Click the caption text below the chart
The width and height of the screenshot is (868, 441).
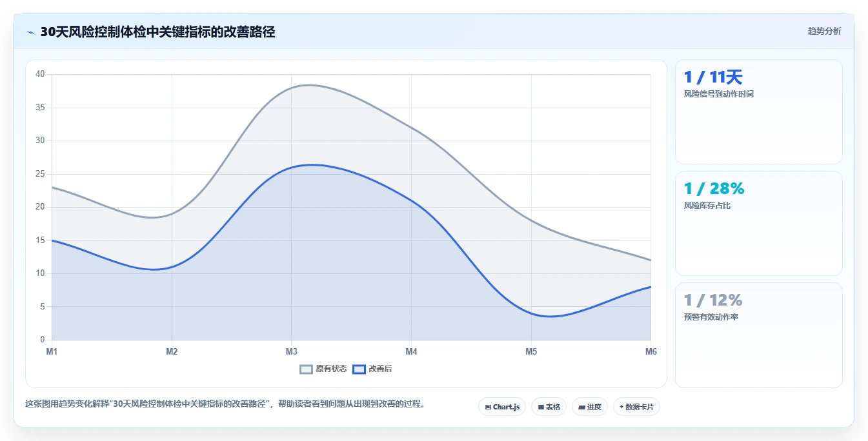[225, 404]
